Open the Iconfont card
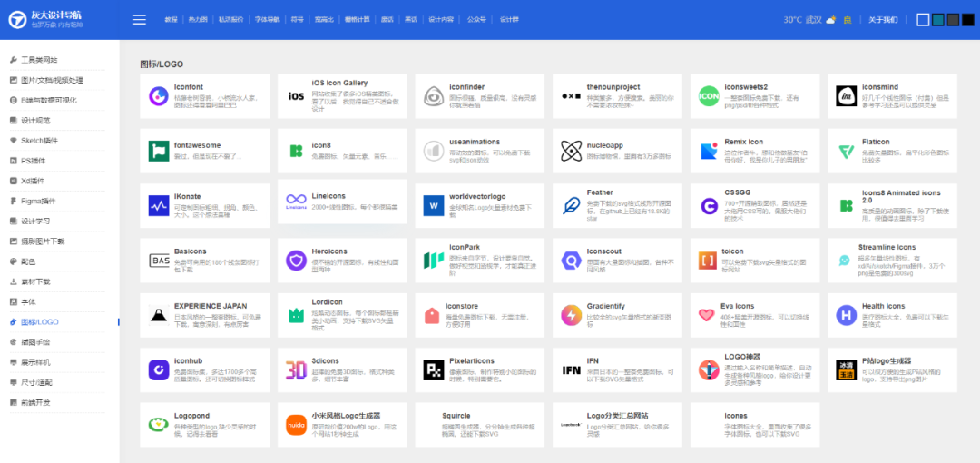 [x=205, y=96]
